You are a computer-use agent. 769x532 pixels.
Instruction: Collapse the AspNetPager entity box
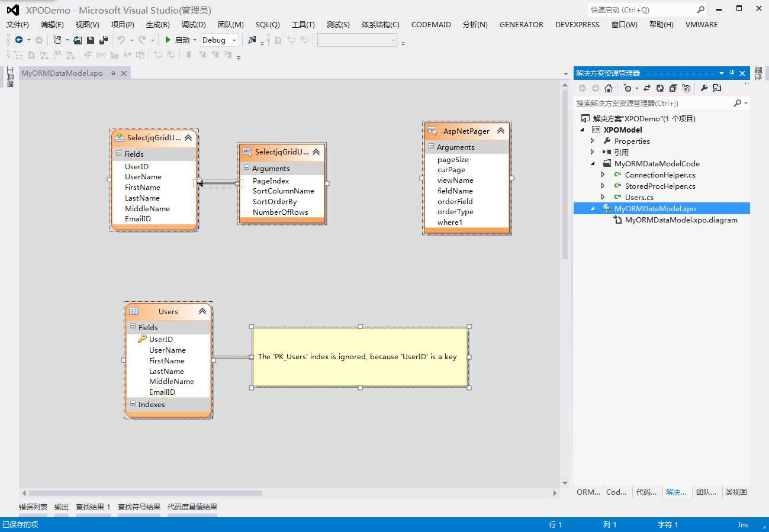[500, 131]
